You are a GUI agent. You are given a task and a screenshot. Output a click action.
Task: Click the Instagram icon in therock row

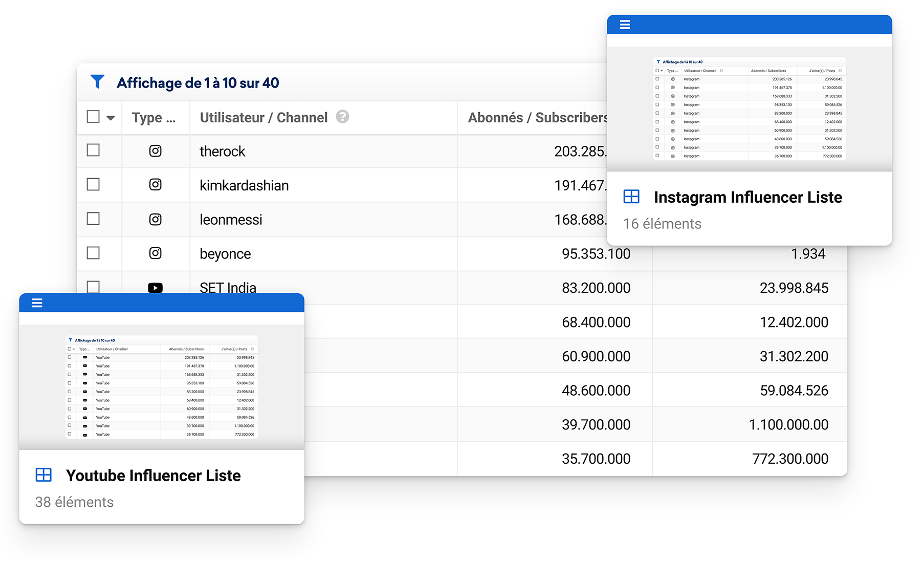point(155,151)
